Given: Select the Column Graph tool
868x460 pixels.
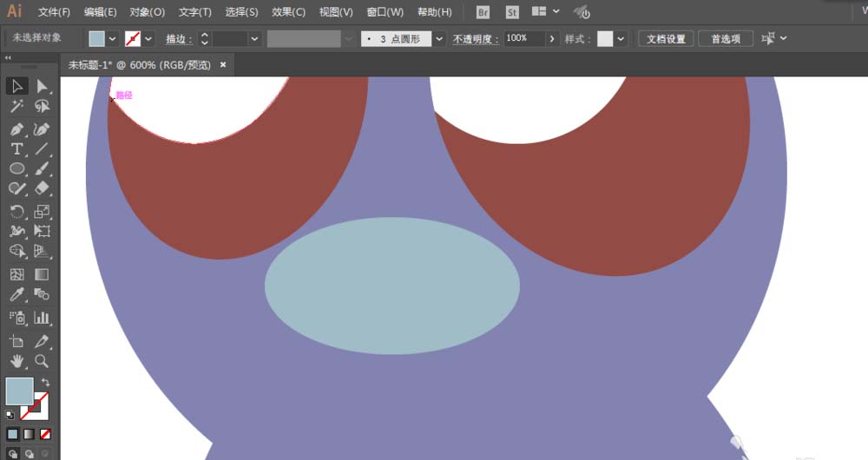Looking at the screenshot, I should 42,318.
